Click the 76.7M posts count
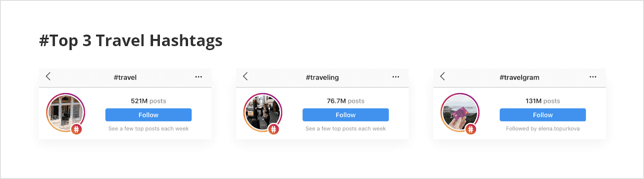 point(346,101)
